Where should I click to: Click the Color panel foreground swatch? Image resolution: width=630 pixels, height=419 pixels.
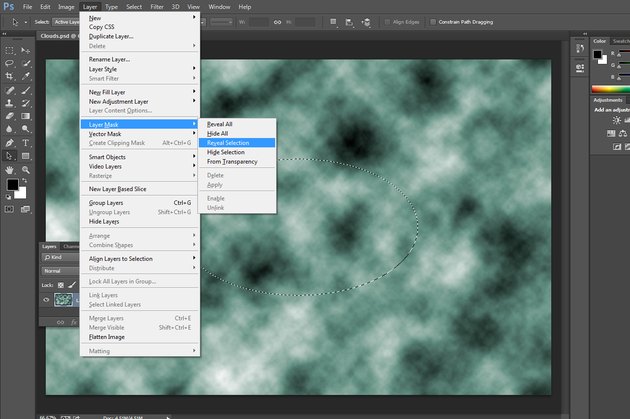click(x=597, y=54)
